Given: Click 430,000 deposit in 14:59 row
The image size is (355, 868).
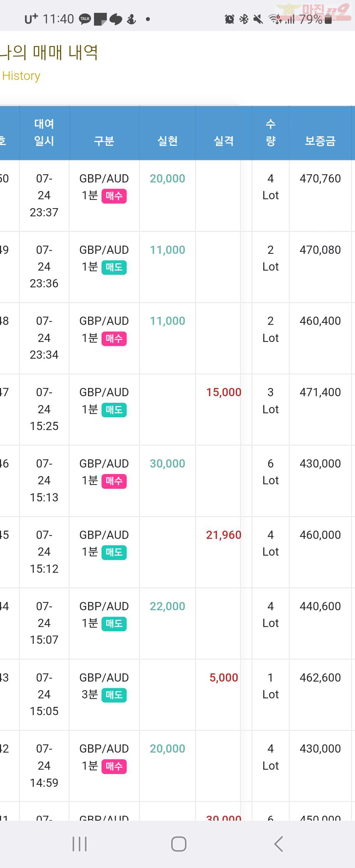Looking at the screenshot, I should point(320,748).
